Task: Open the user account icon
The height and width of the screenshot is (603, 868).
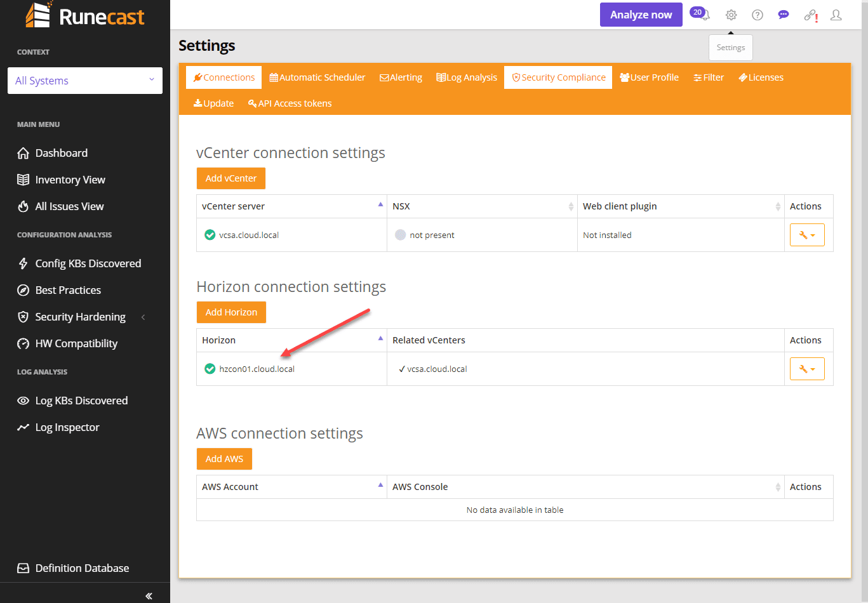Action: tap(836, 15)
